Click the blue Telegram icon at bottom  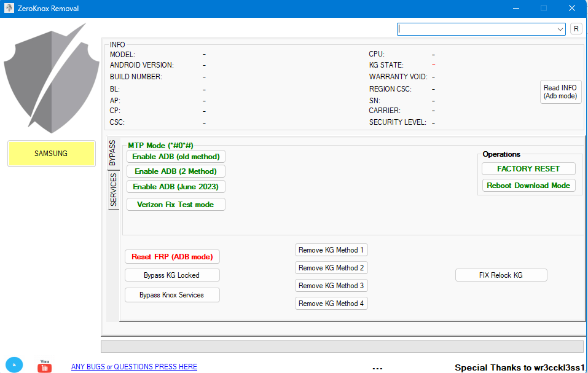pos(14,365)
